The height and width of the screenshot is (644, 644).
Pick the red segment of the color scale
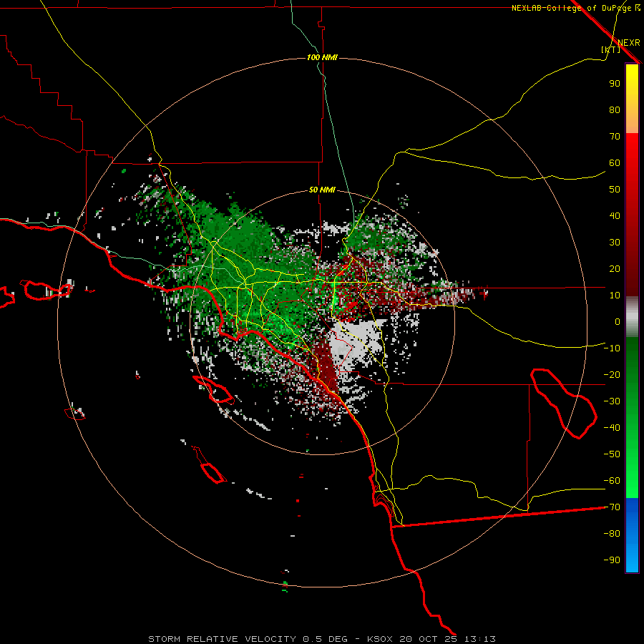tap(632, 213)
